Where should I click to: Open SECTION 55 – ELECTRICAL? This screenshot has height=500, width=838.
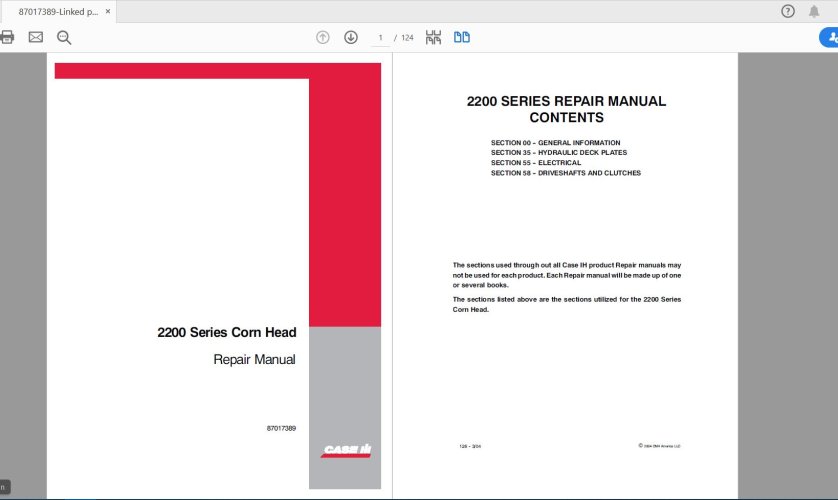click(x=536, y=163)
